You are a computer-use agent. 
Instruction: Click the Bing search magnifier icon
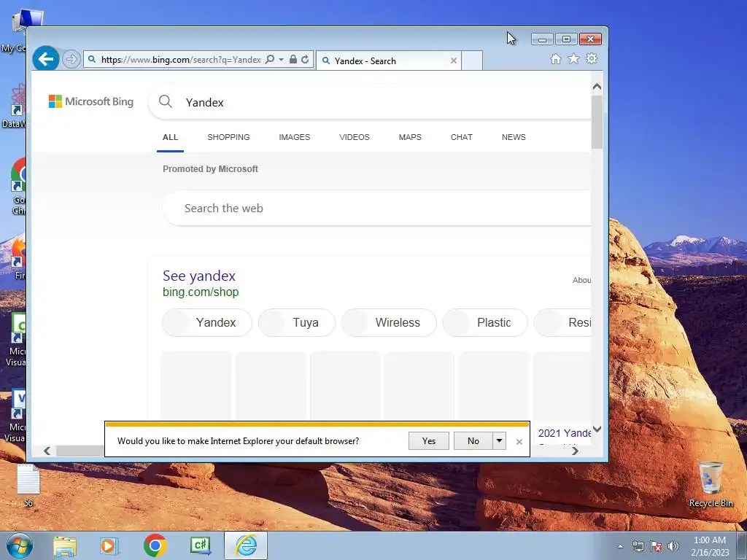coord(166,101)
